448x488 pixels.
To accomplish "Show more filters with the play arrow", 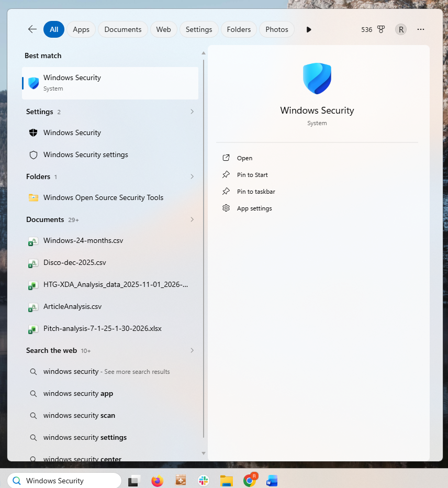I will (x=309, y=29).
